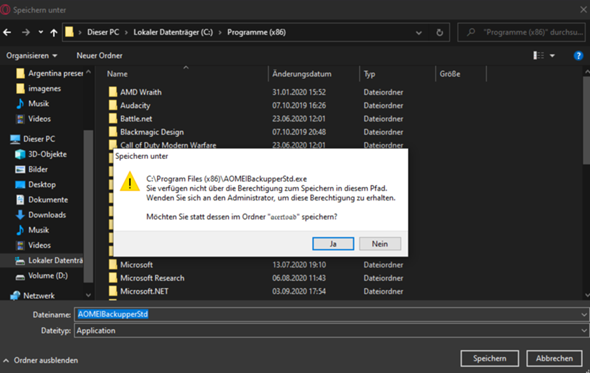
Task: Go up one folder level arrow
Action: pos(54,33)
